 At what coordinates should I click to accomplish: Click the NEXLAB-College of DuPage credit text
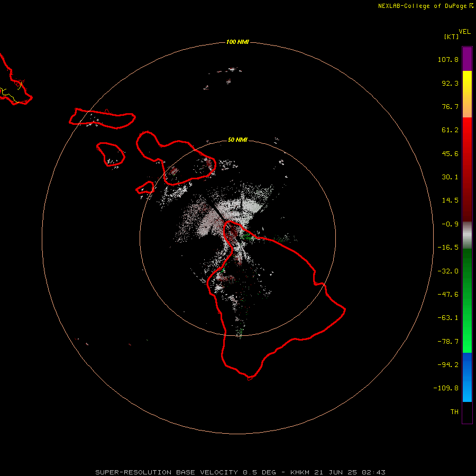click(426, 6)
